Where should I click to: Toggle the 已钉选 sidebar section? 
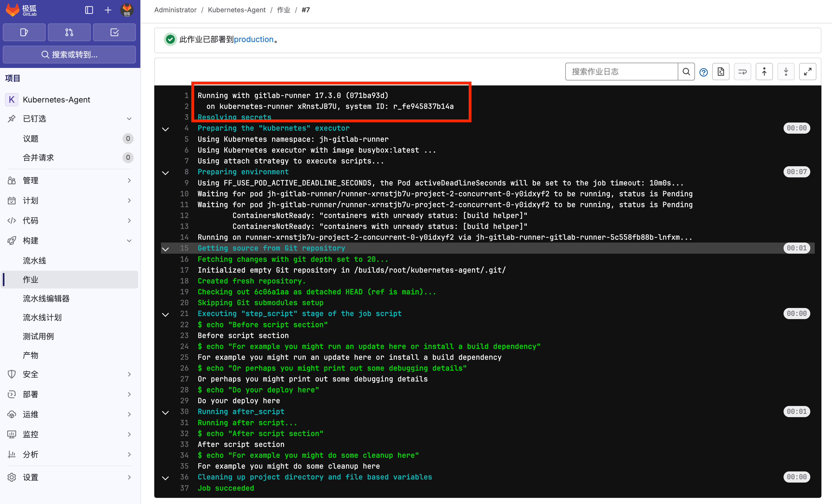pyautogui.click(x=131, y=119)
